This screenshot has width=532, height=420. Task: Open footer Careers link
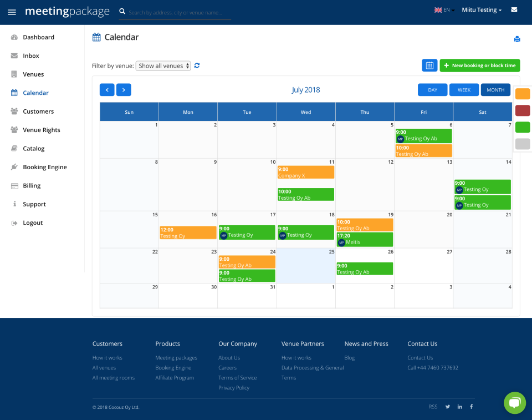[227, 368]
